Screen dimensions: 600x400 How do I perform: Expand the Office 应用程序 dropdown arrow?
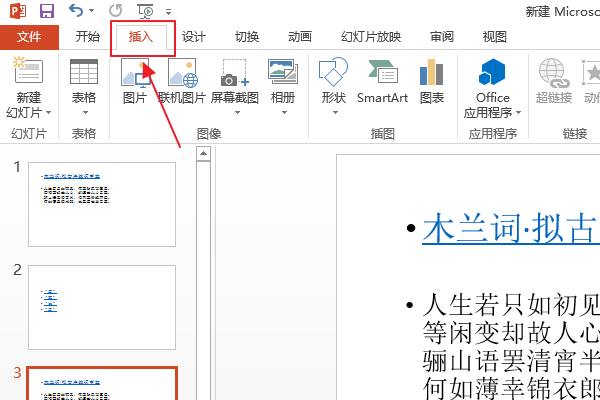(518, 113)
